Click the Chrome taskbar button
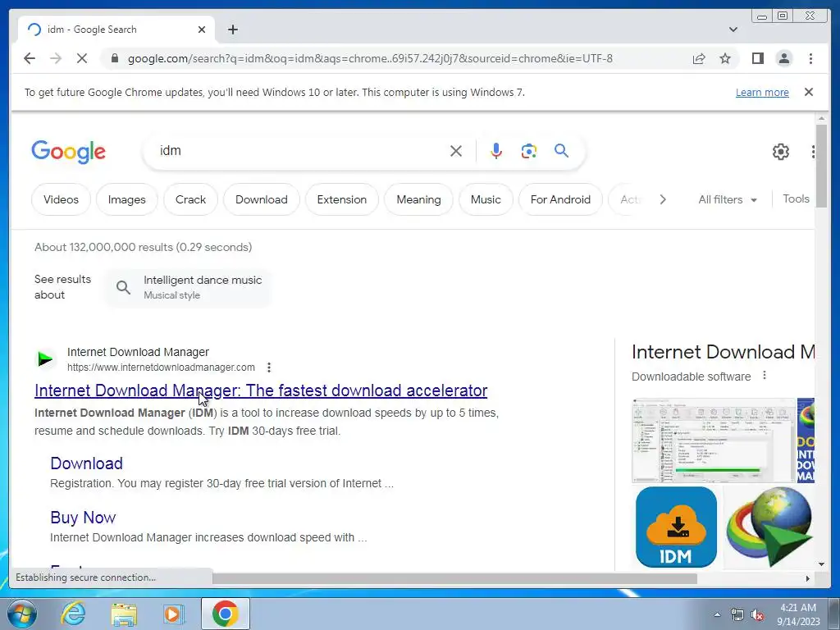Image resolution: width=840 pixels, height=630 pixels. point(225,614)
